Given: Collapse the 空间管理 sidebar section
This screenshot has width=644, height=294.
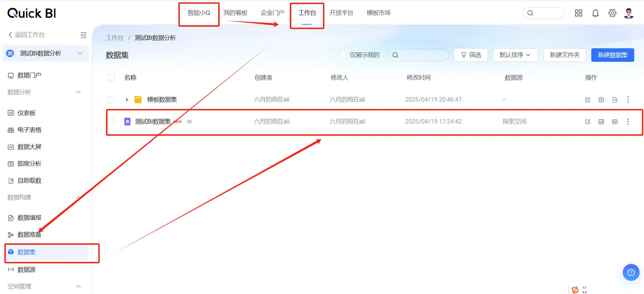Looking at the screenshot, I should (x=78, y=287).
